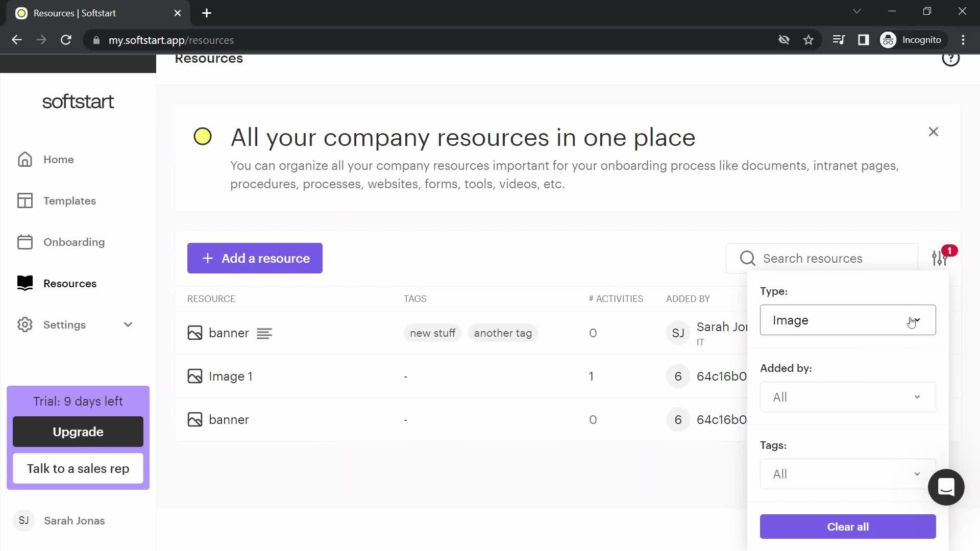Focus the Search resources field

822,259
